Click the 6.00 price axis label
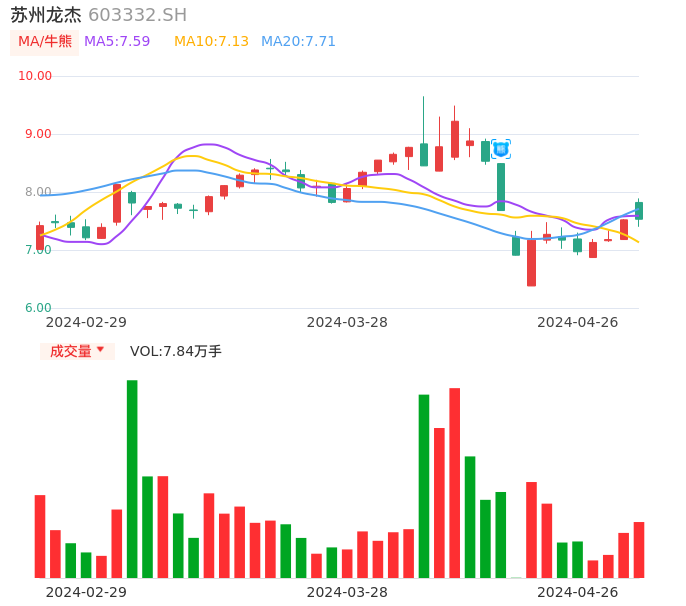 tap(38, 308)
